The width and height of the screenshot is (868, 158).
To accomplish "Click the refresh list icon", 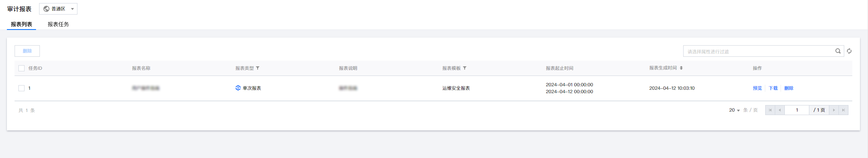I will 849,51.
